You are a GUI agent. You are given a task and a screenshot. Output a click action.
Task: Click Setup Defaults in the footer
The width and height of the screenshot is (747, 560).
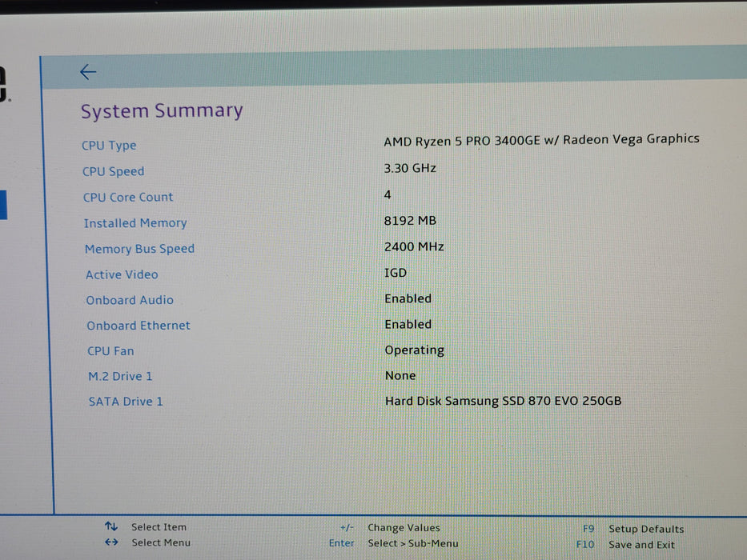646,529
